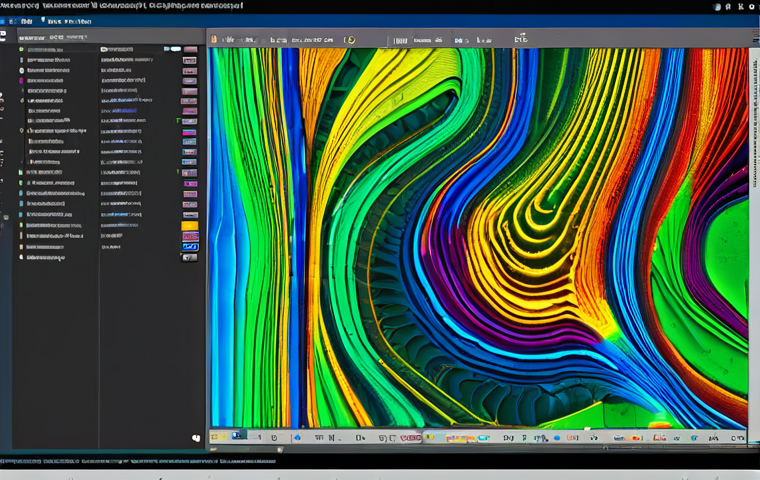Click the red label button in bottom toolbar

pyautogui.click(x=410, y=437)
